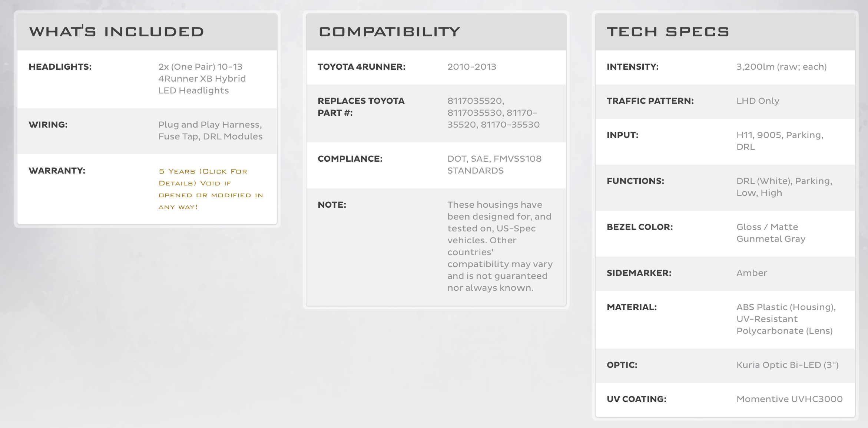Click the Toyota 4Runner 2010-2013 value
Image resolution: width=868 pixels, height=428 pixels.
[471, 67]
